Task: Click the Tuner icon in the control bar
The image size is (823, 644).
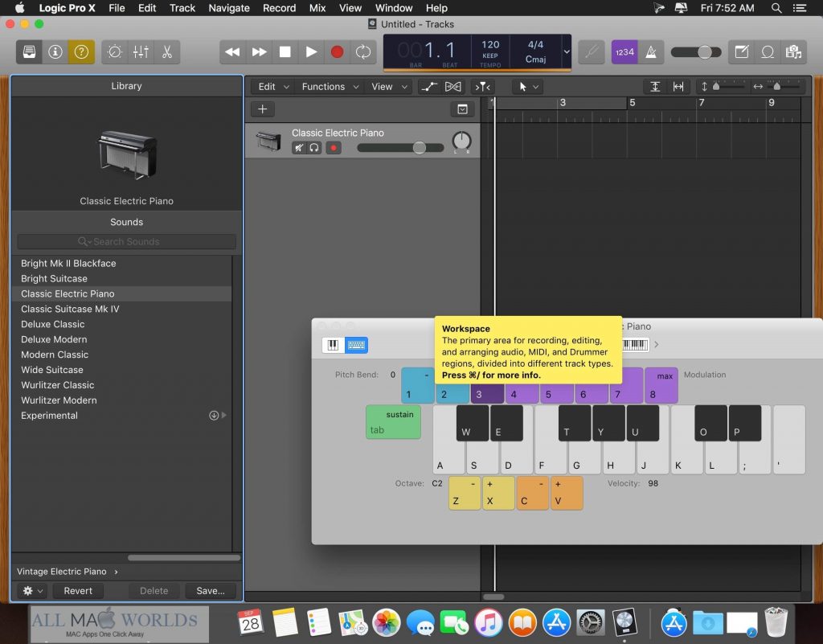Action: (x=592, y=52)
